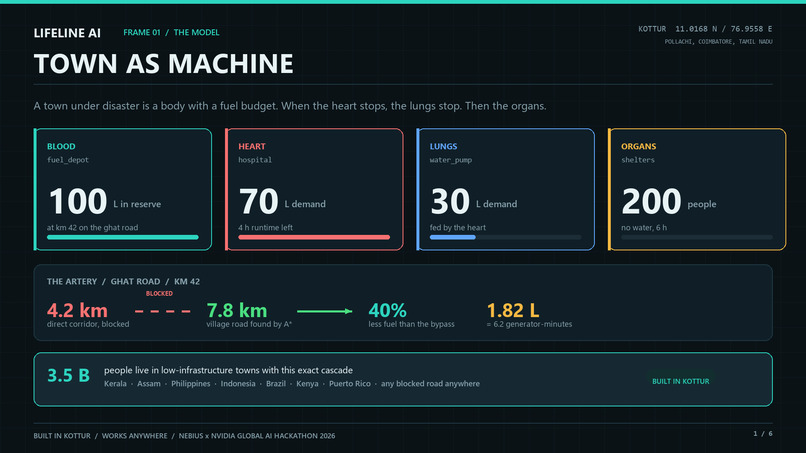The image size is (806, 453).
Task: Open the HEART hospital card
Action: tap(314, 189)
